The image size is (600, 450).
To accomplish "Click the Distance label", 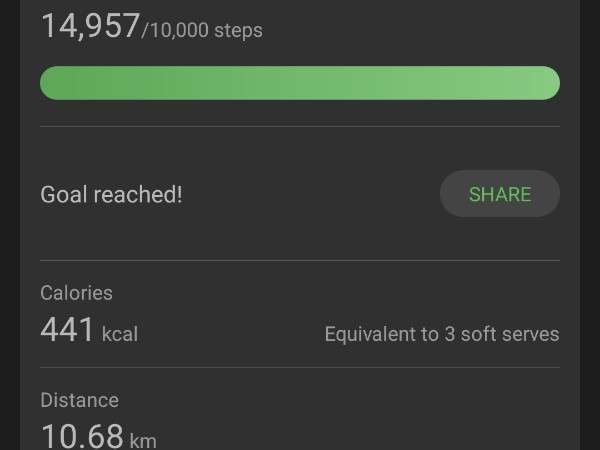I will coord(79,400).
